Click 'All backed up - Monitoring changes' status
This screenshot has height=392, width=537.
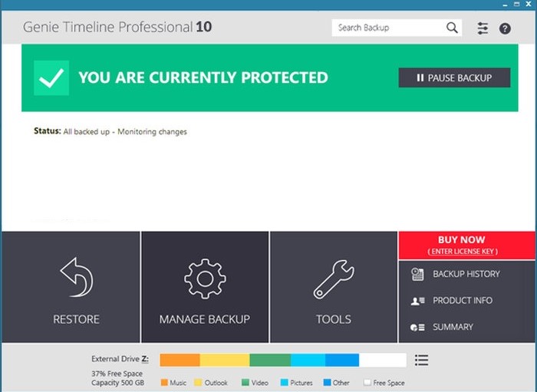(x=125, y=132)
